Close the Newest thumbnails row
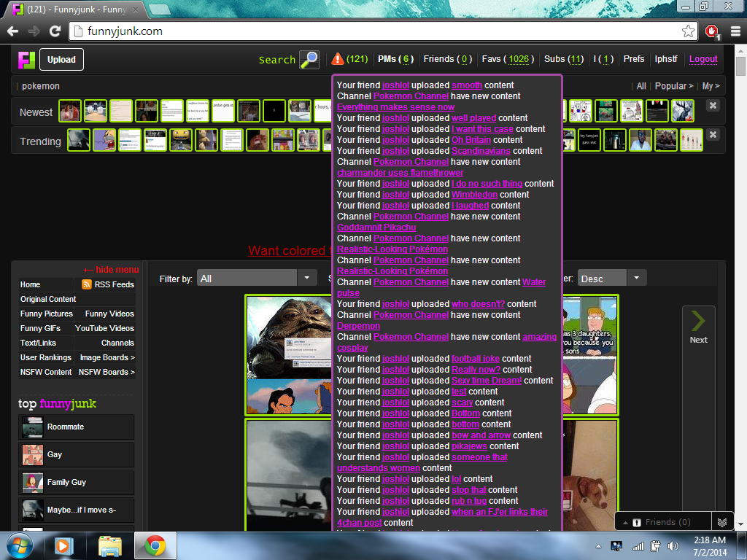This screenshot has height=560, width=747. 713,106
